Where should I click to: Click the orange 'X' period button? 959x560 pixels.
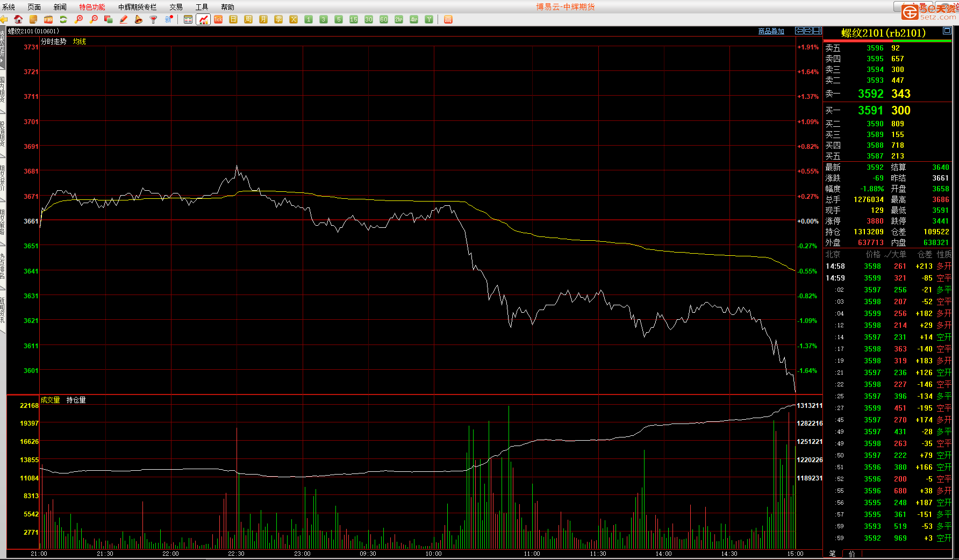294,19
